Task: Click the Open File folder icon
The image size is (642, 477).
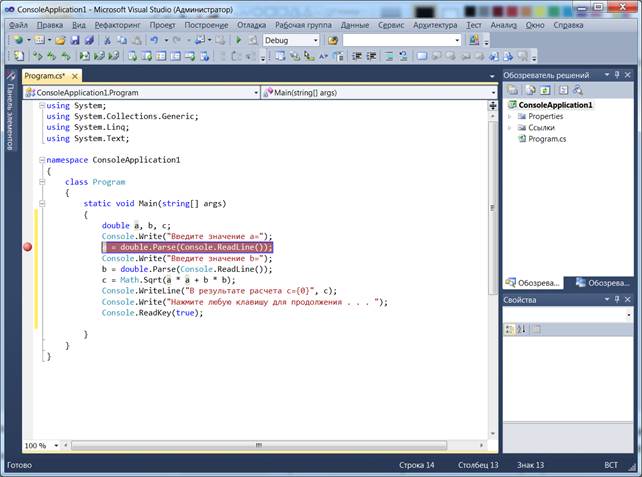Action: pos(61,40)
